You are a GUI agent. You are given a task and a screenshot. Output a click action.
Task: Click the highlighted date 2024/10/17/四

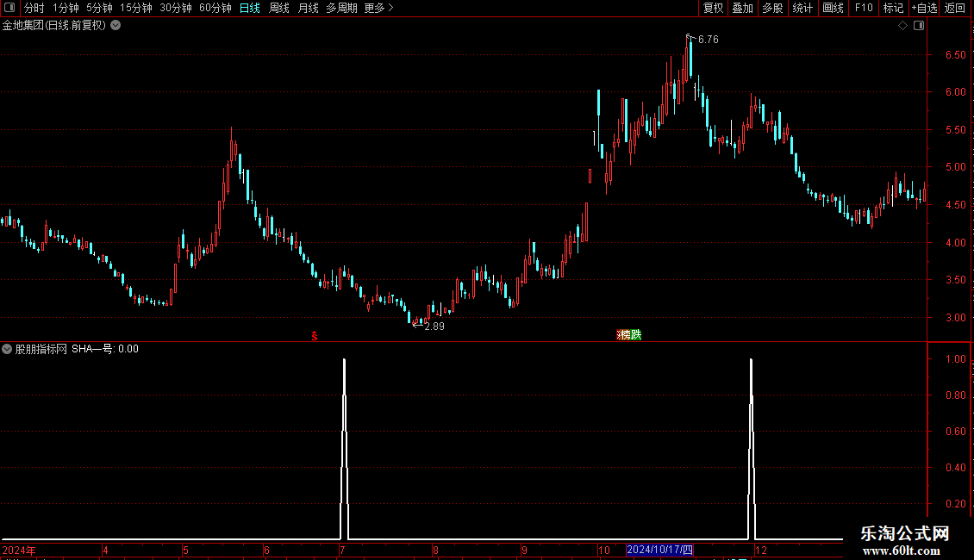pos(659,550)
